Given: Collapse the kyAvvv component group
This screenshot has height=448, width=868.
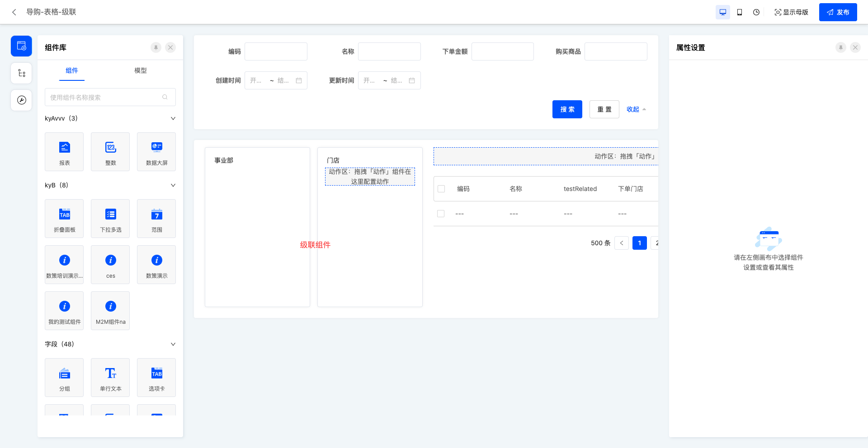Looking at the screenshot, I should pyautogui.click(x=172, y=118).
